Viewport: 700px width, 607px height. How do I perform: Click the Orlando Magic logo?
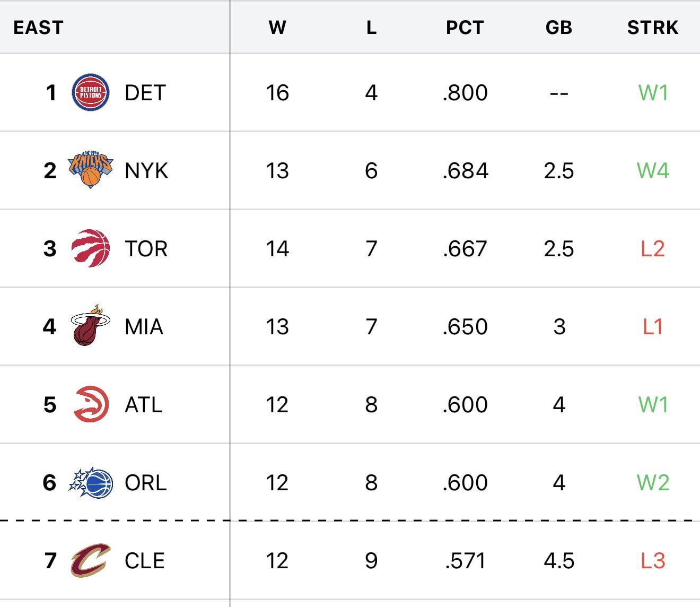[x=91, y=482]
